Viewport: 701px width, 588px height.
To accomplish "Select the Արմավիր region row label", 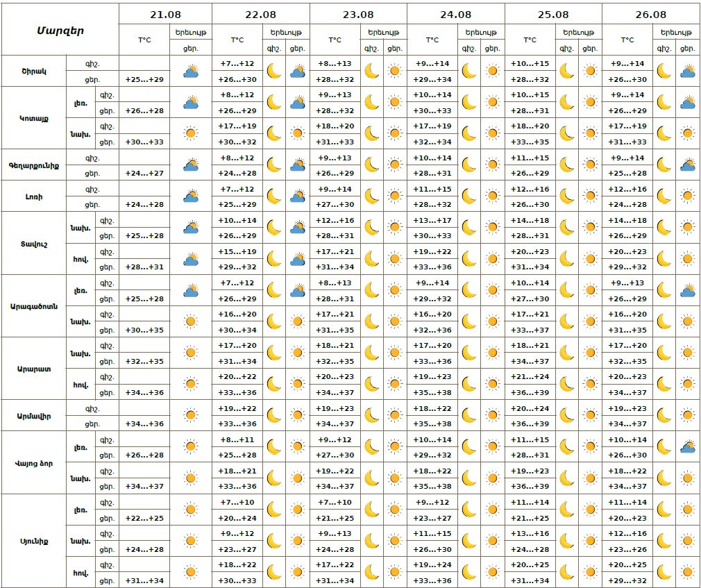I will click(33, 416).
